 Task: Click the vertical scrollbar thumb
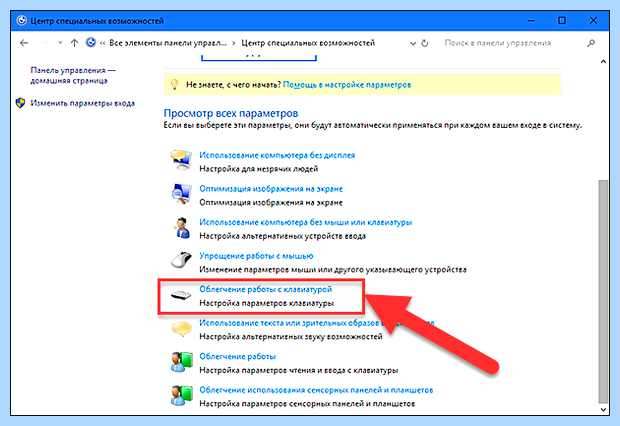(x=603, y=291)
